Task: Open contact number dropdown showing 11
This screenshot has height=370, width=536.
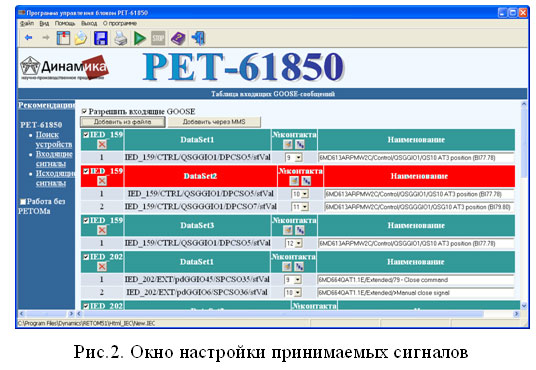Action: pyautogui.click(x=300, y=207)
